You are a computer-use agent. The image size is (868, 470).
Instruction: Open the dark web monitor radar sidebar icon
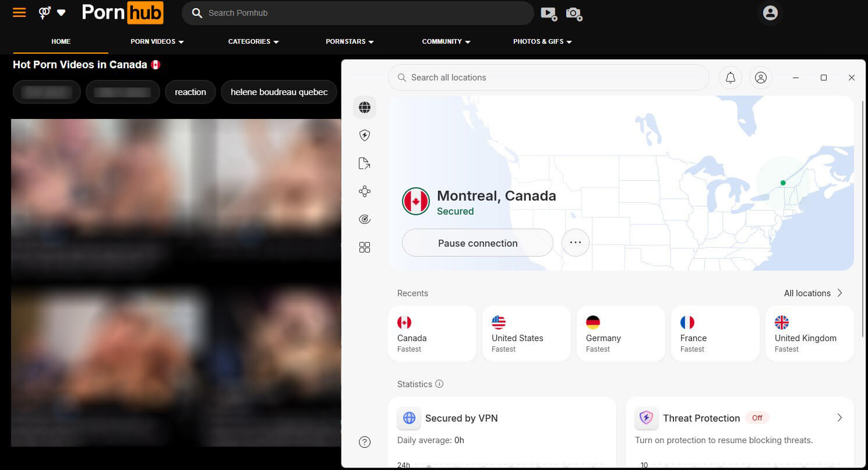click(x=365, y=219)
